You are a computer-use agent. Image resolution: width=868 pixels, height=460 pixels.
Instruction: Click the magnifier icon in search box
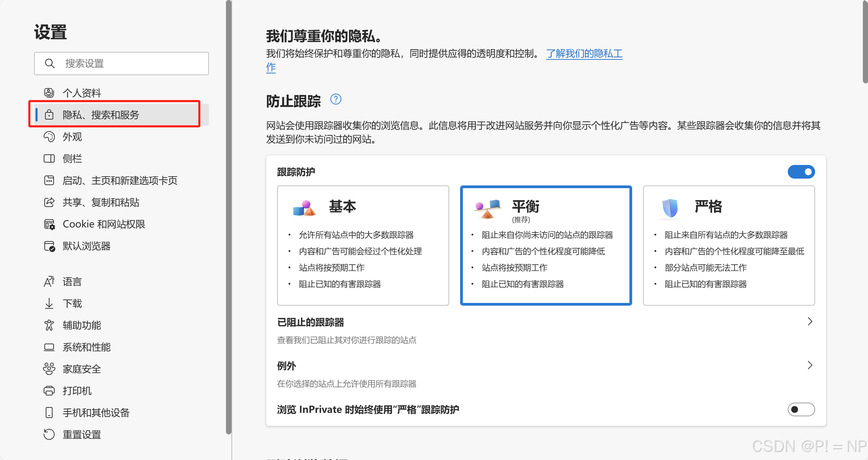50,64
